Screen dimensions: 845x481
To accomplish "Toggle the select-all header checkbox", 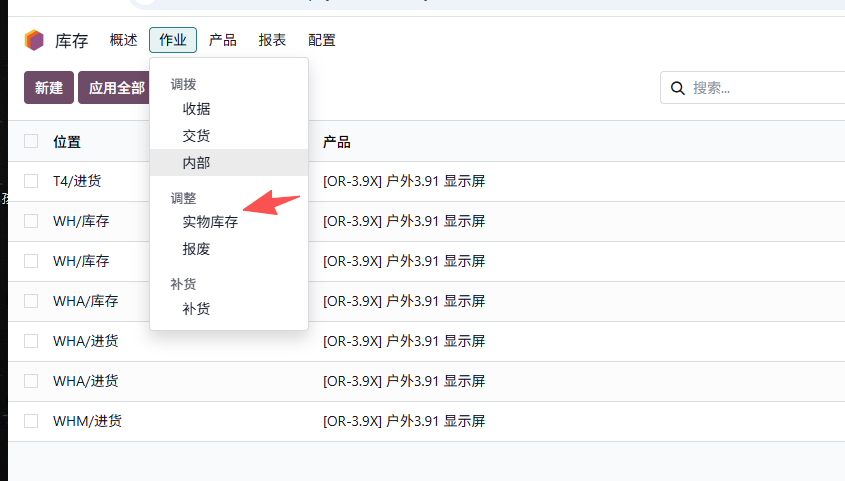I will pos(31,141).
